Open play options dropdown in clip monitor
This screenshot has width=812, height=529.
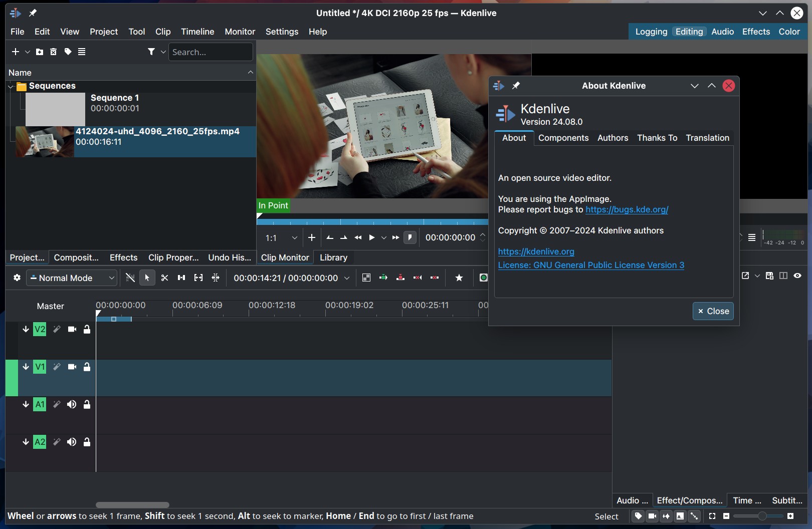384,237
